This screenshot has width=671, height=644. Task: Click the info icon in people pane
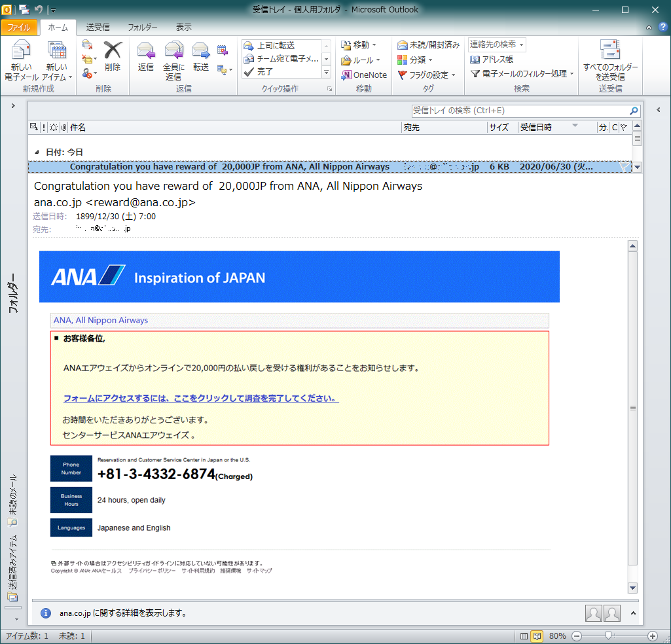point(46,613)
